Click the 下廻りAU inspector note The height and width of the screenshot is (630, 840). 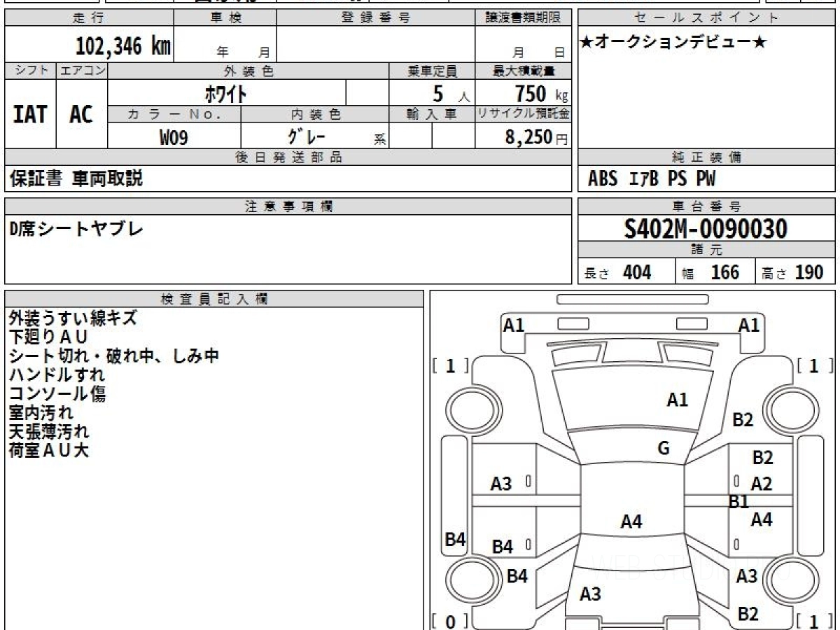point(48,337)
